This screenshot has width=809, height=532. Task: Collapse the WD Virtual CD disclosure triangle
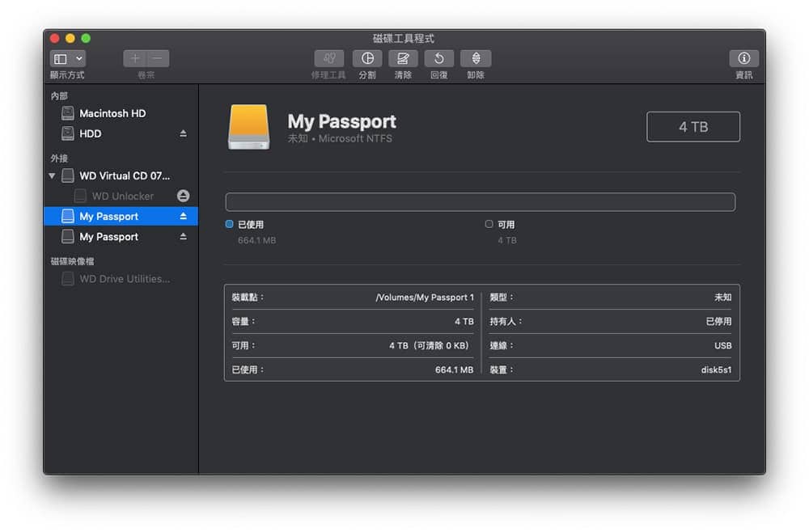pyautogui.click(x=52, y=175)
